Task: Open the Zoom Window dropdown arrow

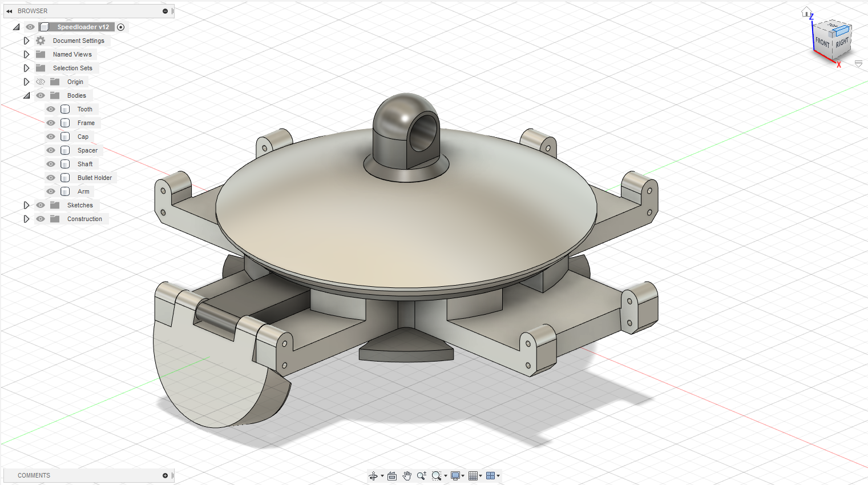Action: tap(446, 476)
